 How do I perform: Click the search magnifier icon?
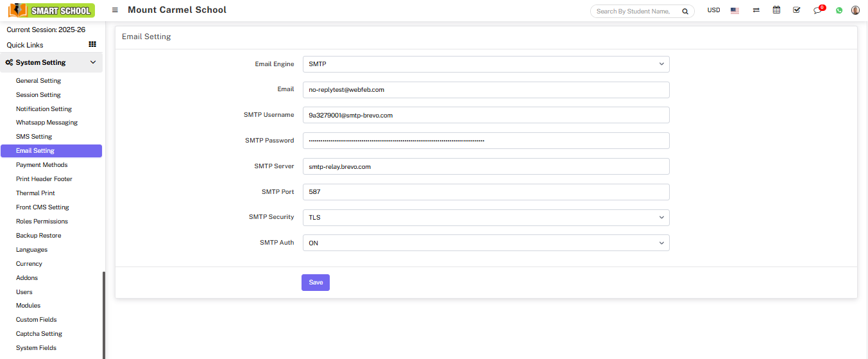(685, 11)
